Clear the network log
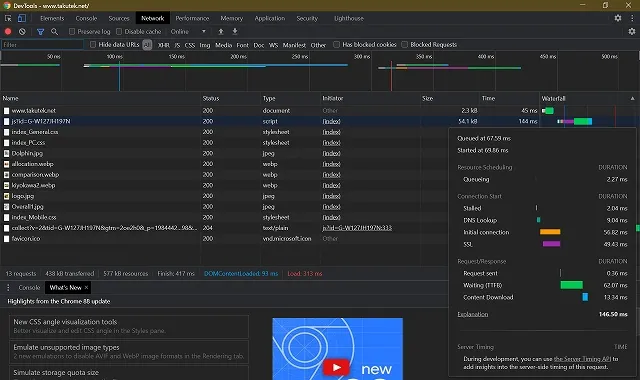640x380 pixels. tap(22, 31)
